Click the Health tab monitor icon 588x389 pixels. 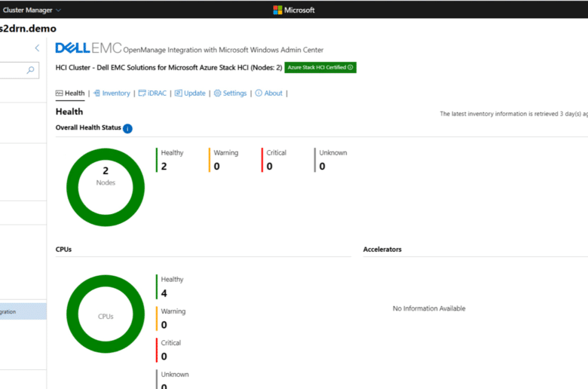pos(60,93)
